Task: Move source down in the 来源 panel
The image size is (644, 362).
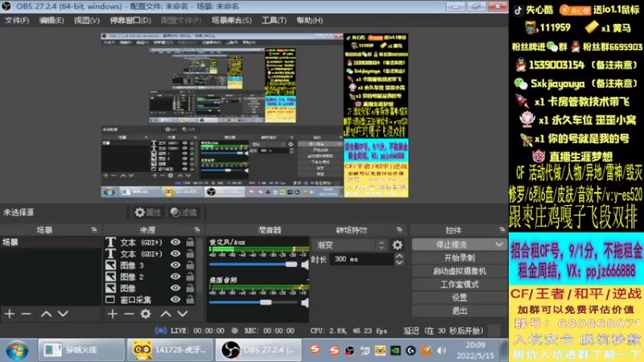Action: [183, 314]
